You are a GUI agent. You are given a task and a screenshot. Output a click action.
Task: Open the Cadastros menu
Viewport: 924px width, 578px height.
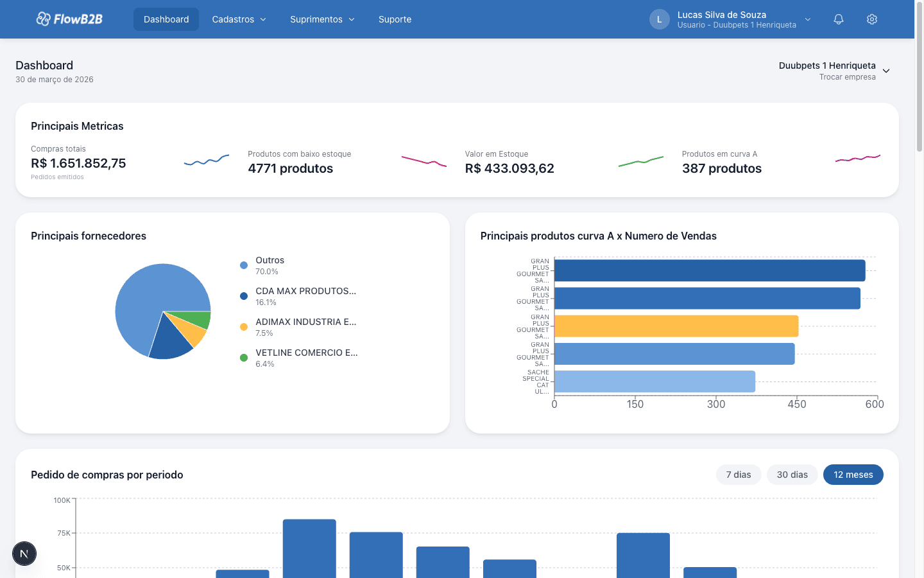pyautogui.click(x=239, y=19)
